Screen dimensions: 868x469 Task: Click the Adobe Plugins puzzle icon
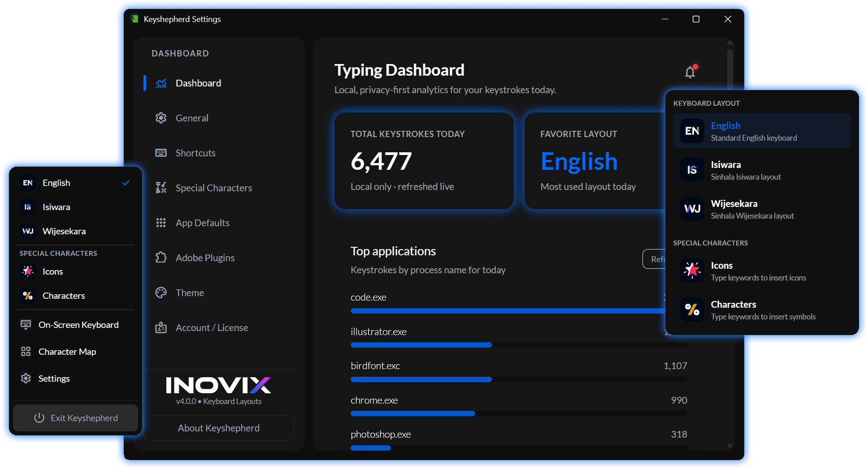pyautogui.click(x=161, y=258)
